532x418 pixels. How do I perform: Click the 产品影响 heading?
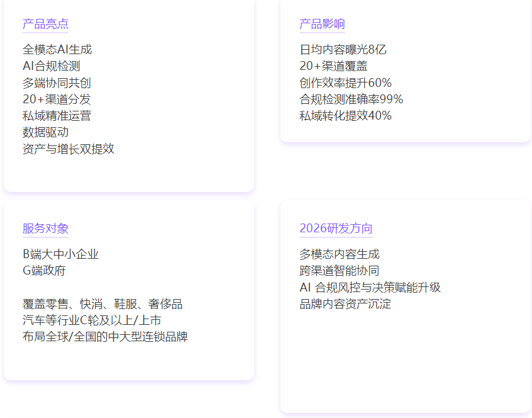click(322, 24)
